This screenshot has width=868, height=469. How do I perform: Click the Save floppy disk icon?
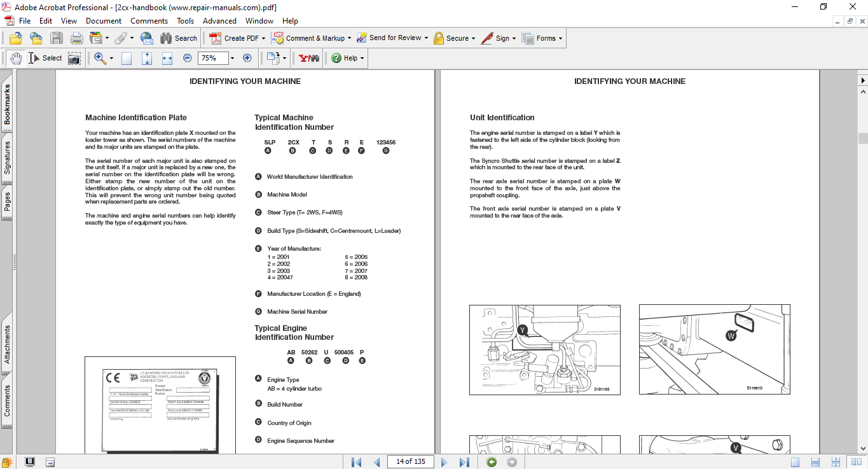click(57, 38)
